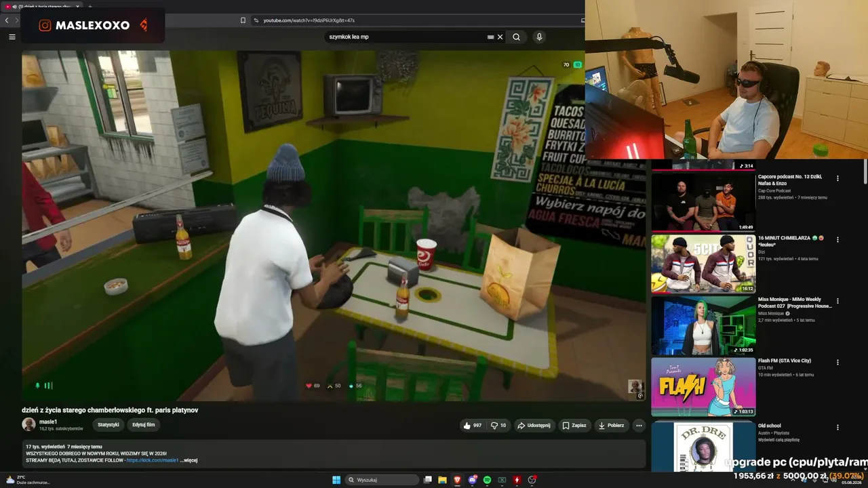Open the masle1 channel name link
This screenshot has width=868, height=488.
(48, 422)
